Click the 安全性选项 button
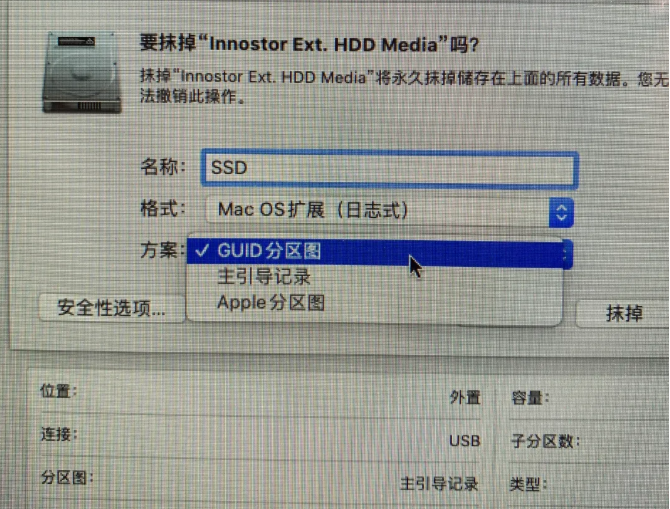The width and height of the screenshot is (670, 509). tap(112, 308)
